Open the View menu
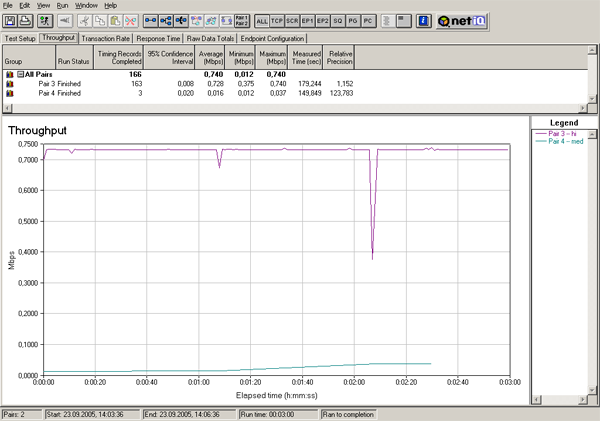 (43, 5)
